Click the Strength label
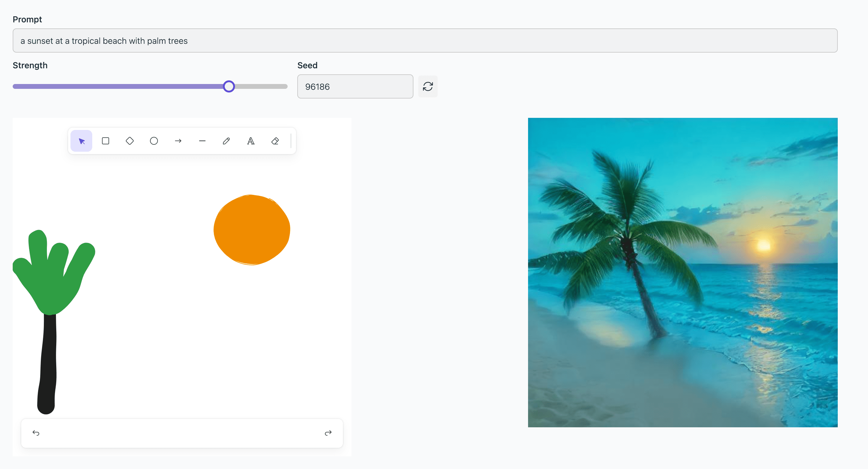This screenshot has width=868, height=469. (30, 65)
